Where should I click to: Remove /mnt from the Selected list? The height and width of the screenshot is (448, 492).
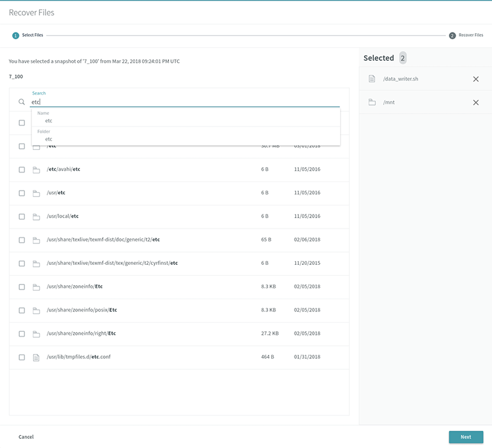click(475, 103)
